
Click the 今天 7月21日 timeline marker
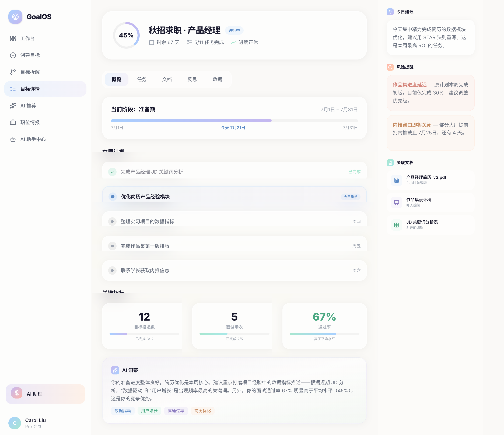click(x=233, y=128)
